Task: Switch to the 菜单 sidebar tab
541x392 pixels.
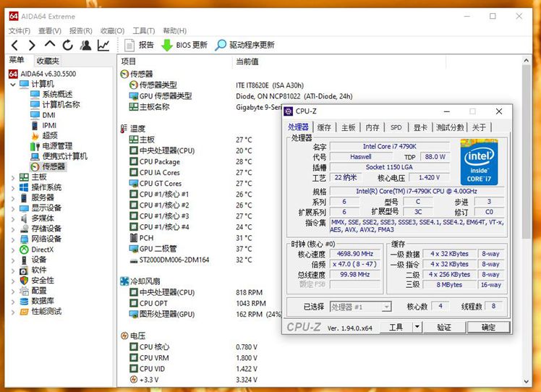Action: (17, 60)
